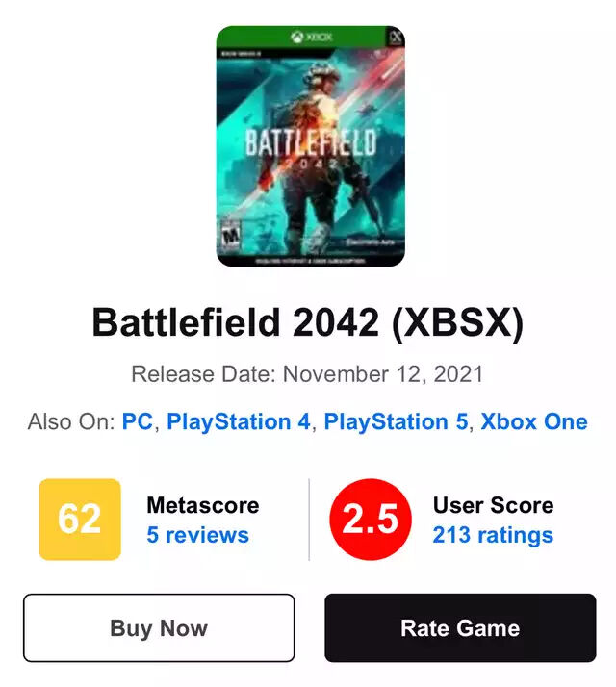Viewport: 616px width, 687px height.
Task: Open the 213 user ratings link
Action: coord(493,535)
